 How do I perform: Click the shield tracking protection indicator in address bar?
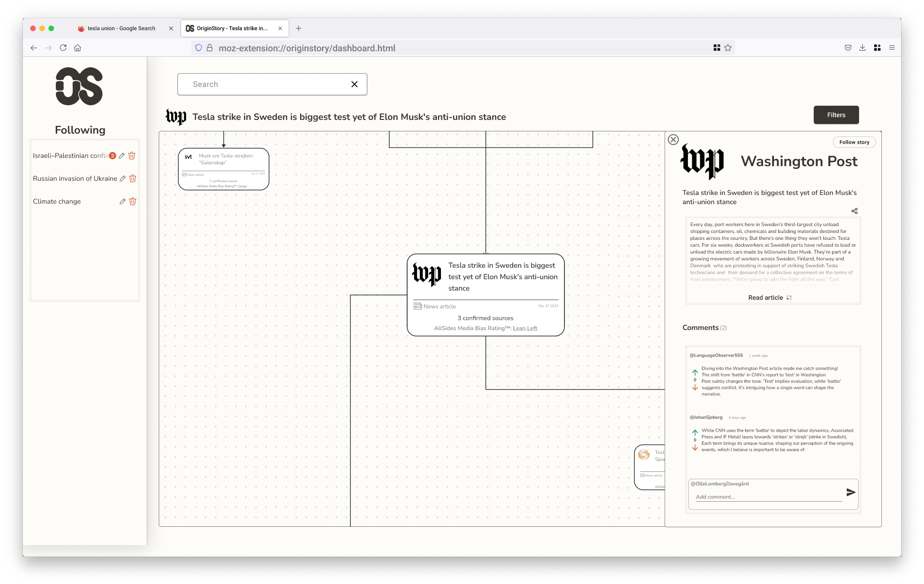198,48
